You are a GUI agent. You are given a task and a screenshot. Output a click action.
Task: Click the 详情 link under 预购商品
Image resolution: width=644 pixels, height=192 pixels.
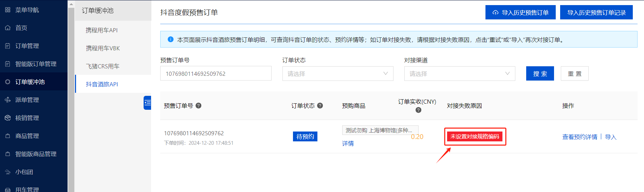tap(348, 143)
